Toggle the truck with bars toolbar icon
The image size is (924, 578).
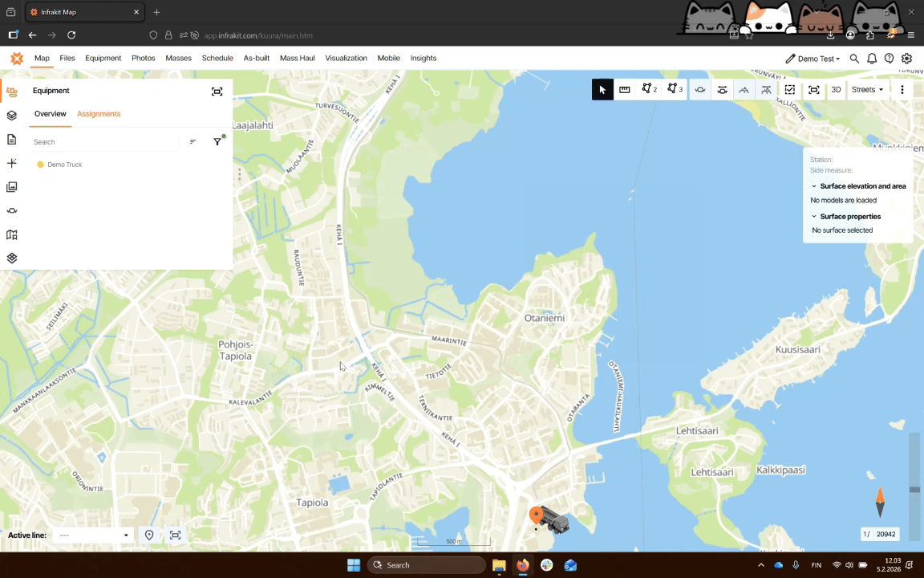pos(723,90)
